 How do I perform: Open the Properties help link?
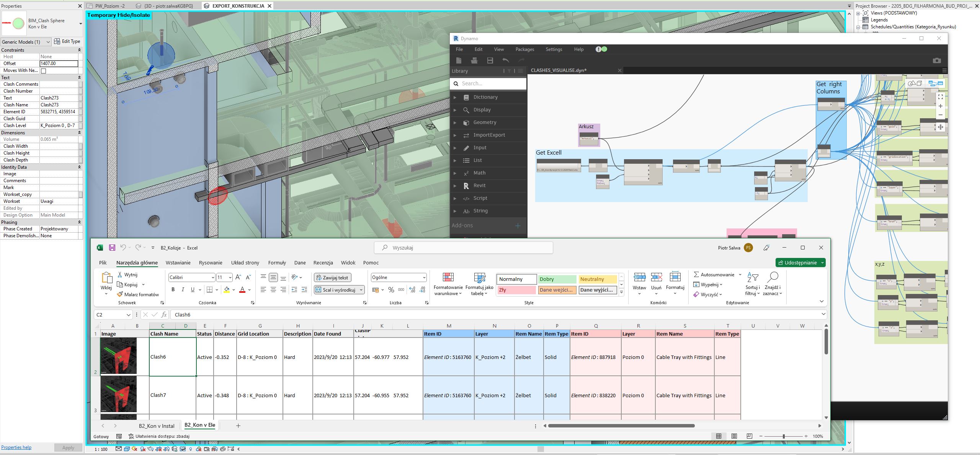point(16,447)
